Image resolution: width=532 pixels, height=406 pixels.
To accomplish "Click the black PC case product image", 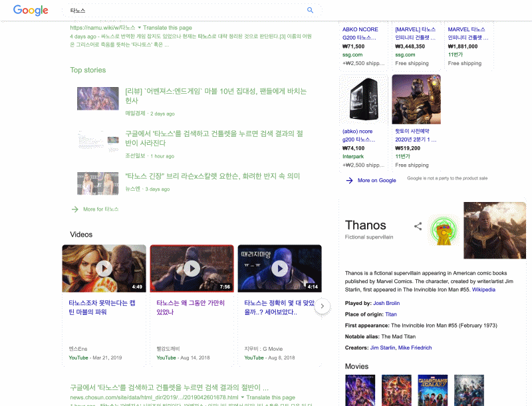I will pos(364,99).
